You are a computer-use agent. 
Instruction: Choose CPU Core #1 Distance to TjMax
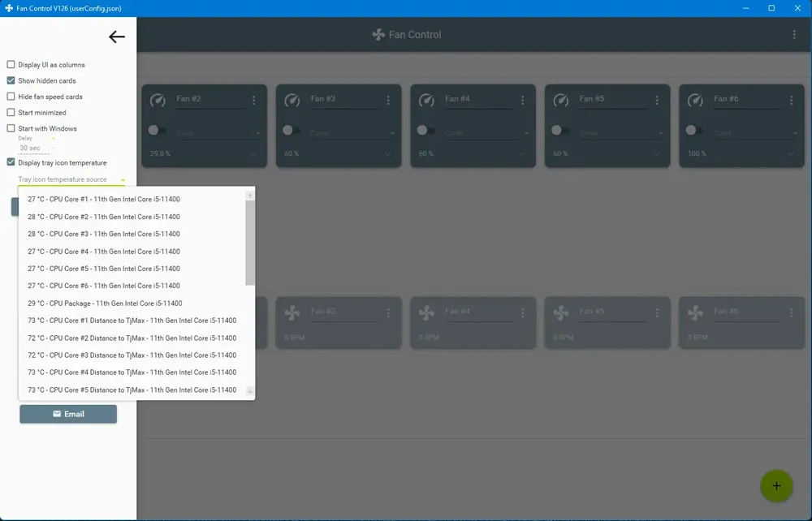[x=132, y=321]
